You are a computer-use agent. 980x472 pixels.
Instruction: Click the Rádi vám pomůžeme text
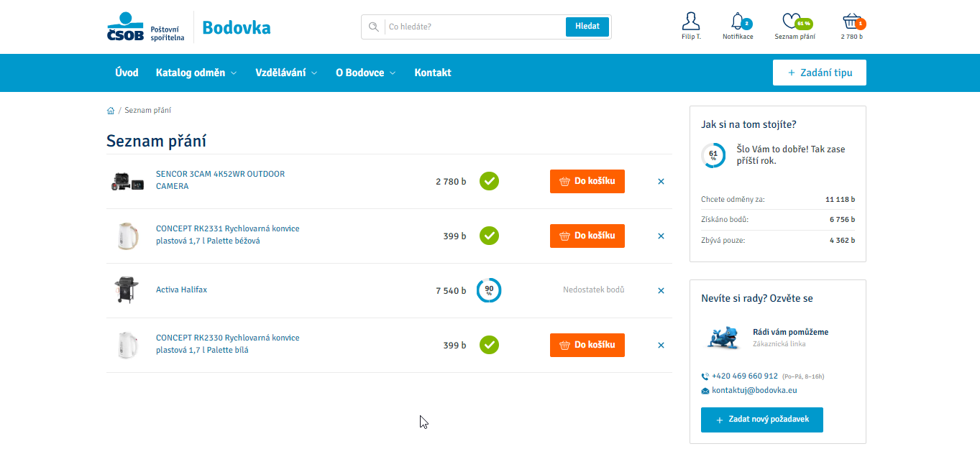[x=790, y=333]
